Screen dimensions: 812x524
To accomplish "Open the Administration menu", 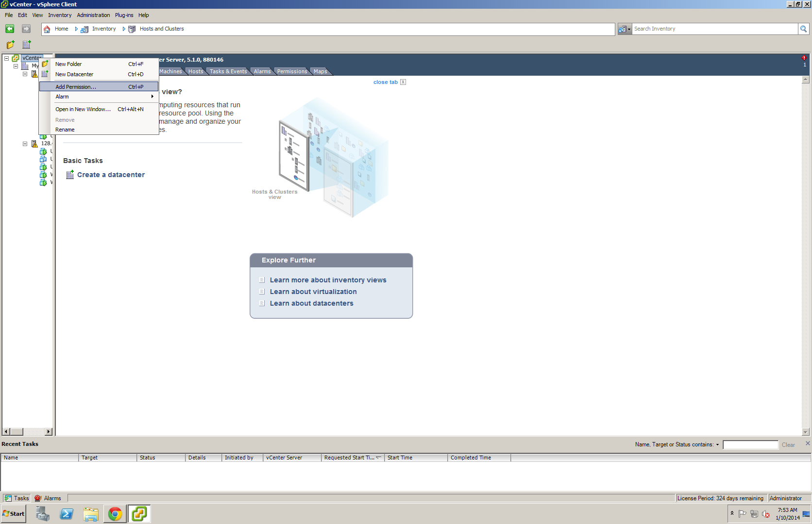I will [x=93, y=15].
